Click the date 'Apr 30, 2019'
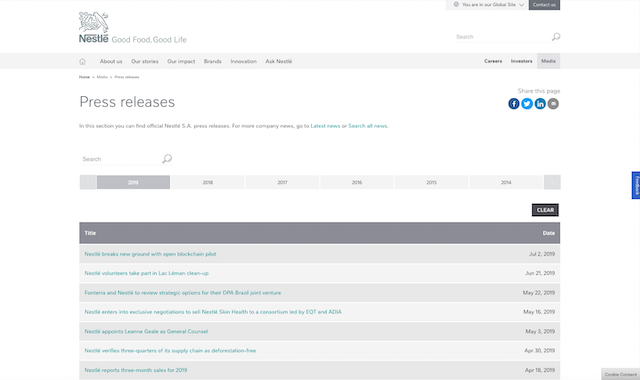The height and width of the screenshot is (380, 640). coord(540,351)
